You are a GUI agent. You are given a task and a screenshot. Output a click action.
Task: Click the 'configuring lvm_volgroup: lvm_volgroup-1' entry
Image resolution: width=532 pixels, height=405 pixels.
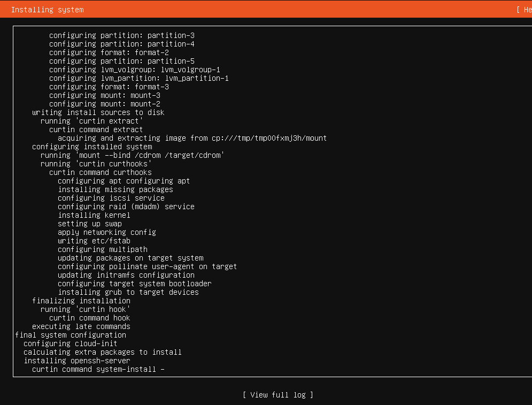tap(134, 70)
